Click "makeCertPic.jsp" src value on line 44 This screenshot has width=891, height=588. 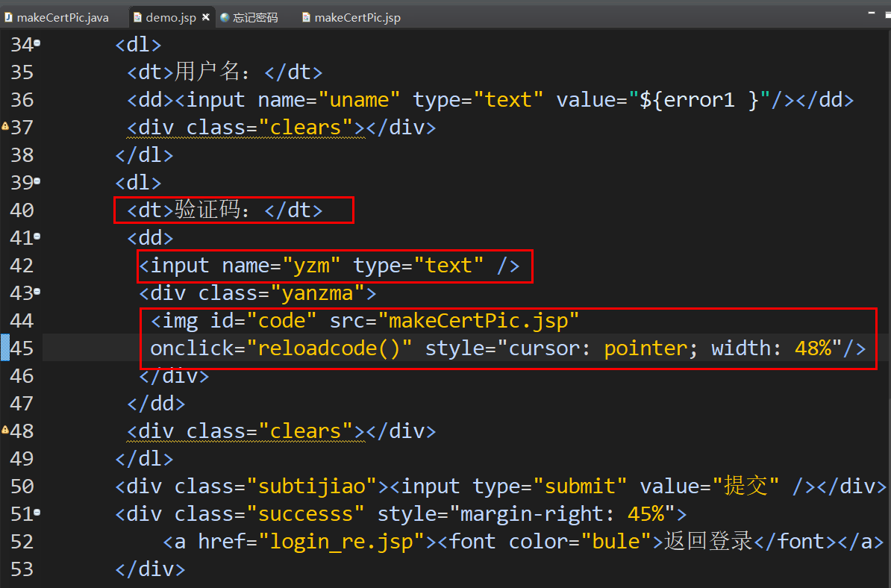pyautogui.click(x=478, y=321)
